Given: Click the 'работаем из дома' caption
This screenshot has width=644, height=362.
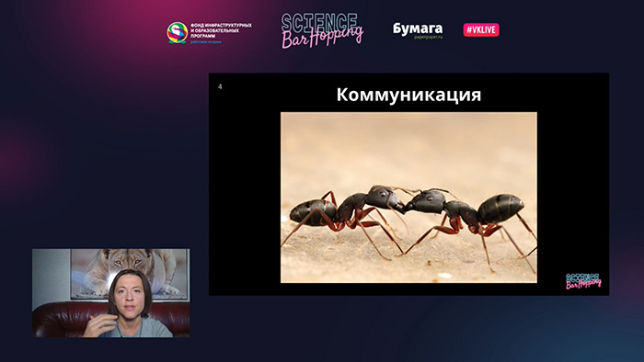Looking at the screenshot, I should [x=206, y=42].
